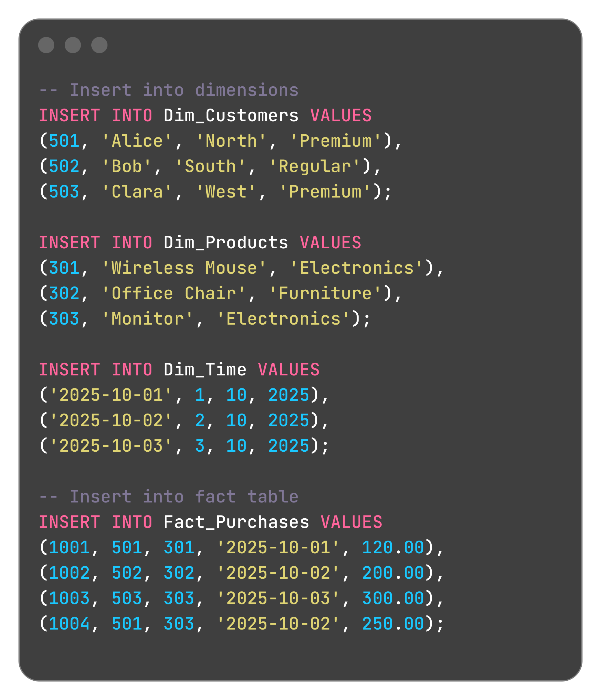Click the VALUES keyword after Dim_Time
Image resolution: width=601 pixels, height=700 pixels.
coord(288,369)
